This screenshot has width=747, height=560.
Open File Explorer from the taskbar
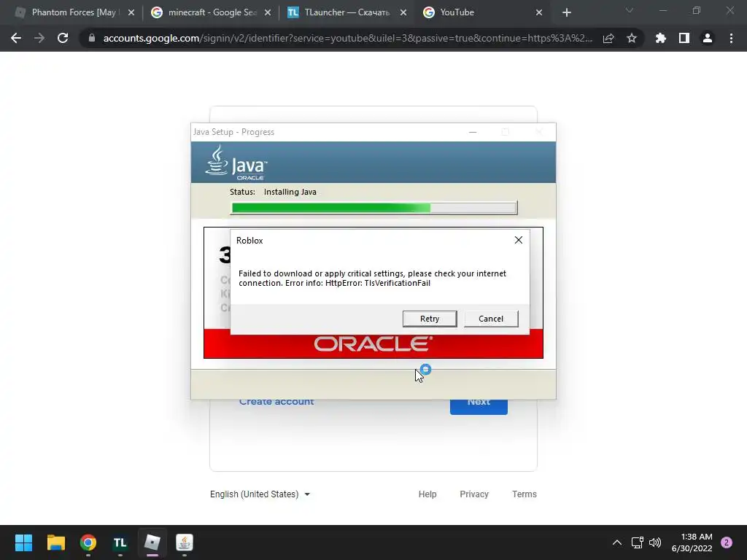click(x=55, y=542)
